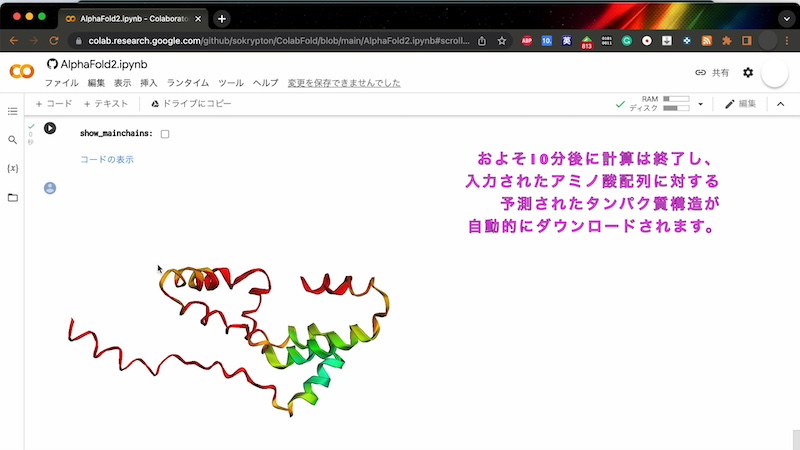
Task: Open the ツール menu
Action: coord(230,83)
